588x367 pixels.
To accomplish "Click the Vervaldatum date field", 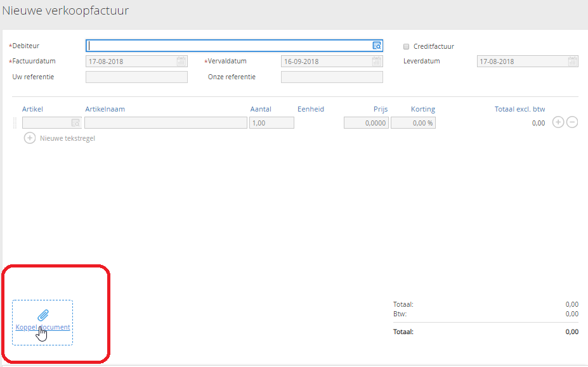I will 332,61.
